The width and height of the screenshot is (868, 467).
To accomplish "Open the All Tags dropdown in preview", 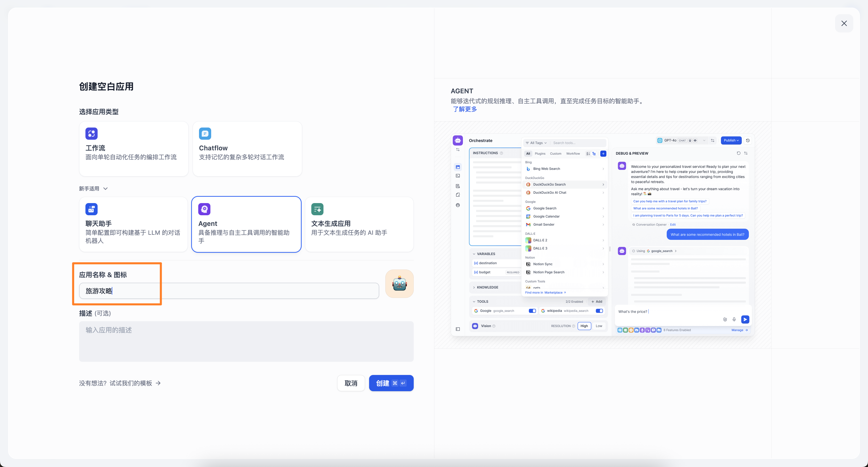I will click(x=536, y=143).
